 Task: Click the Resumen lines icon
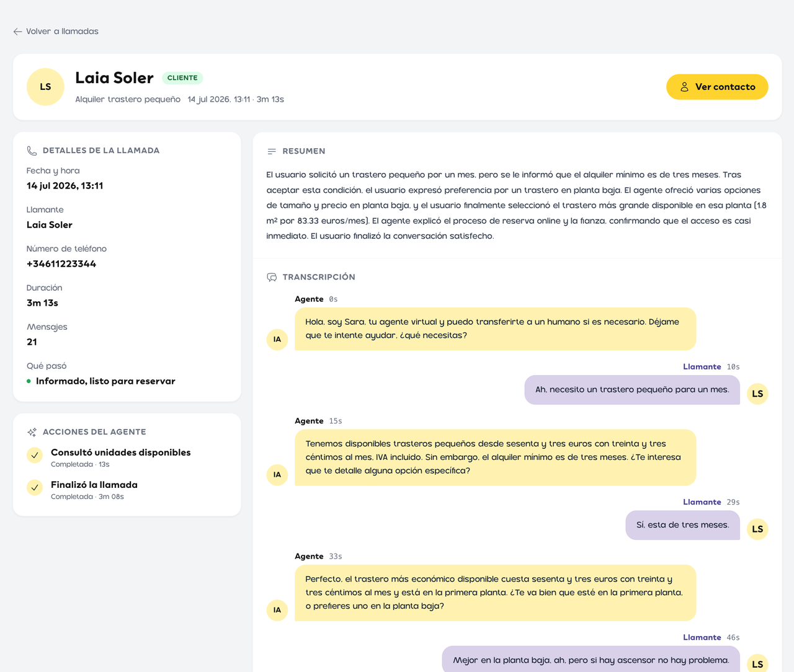[272, 151]
